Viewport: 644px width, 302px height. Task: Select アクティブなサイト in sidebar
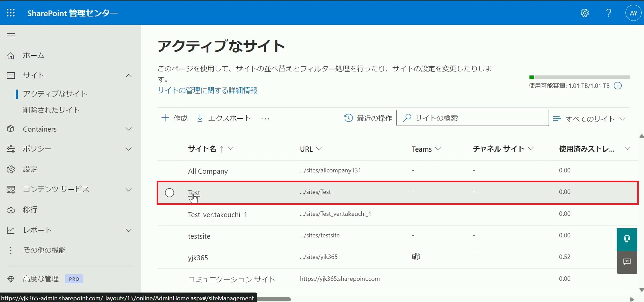click(55, 94)
